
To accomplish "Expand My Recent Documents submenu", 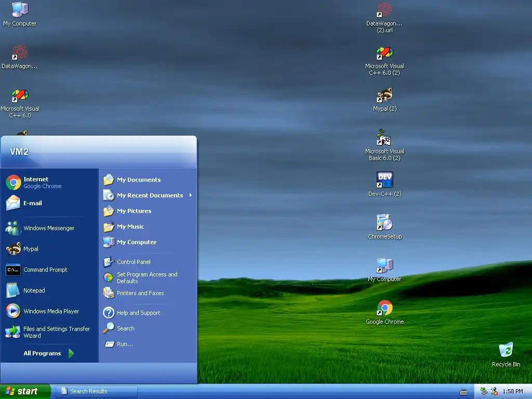I will tap(148, 195).
